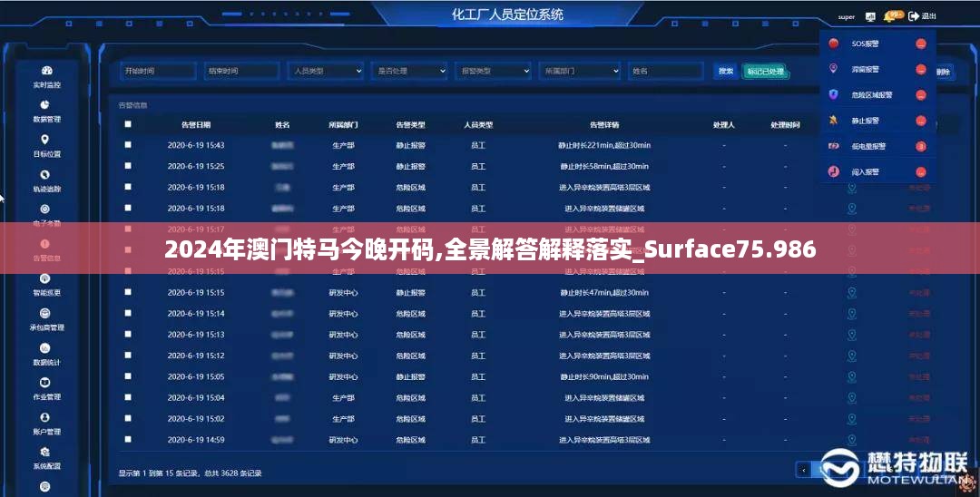980x497 pixels.
Task: Check the 2020-6-19 15:14 alarm row
Action: pyautogui.click(x=128, y=313)
